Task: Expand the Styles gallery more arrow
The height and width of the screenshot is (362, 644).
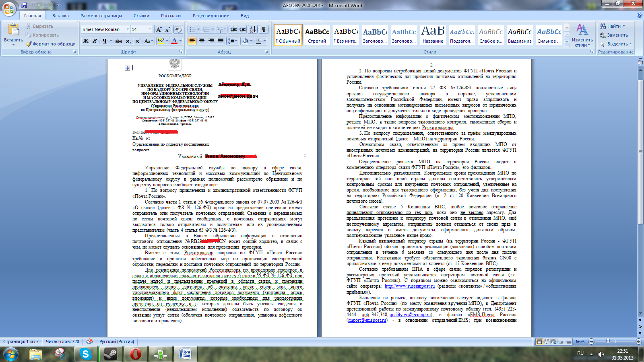Action: coord(567,43)
